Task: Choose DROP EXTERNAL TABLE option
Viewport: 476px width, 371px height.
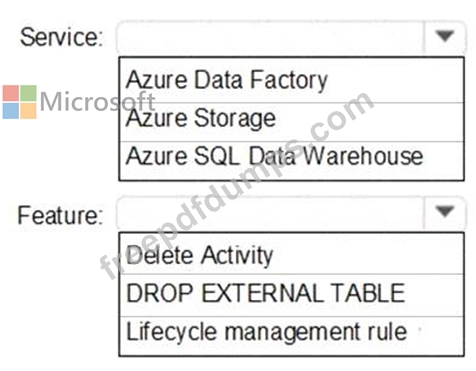Action: click(292, 295)
